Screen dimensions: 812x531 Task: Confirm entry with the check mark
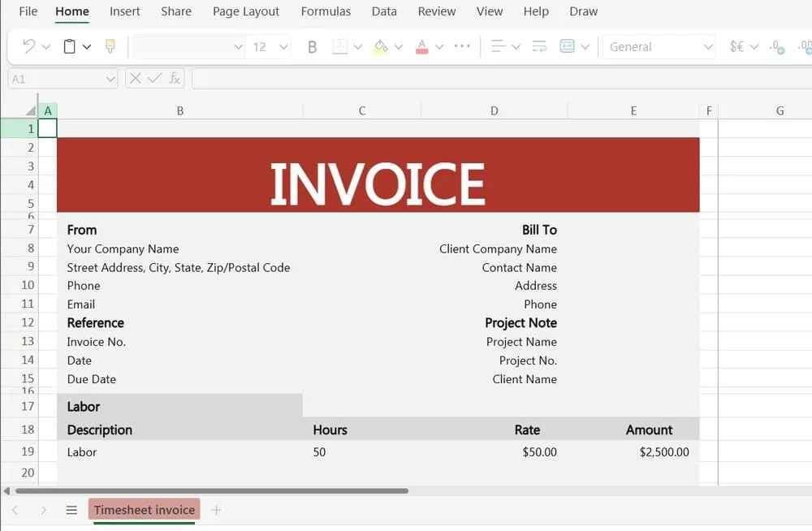coord(153,78)
